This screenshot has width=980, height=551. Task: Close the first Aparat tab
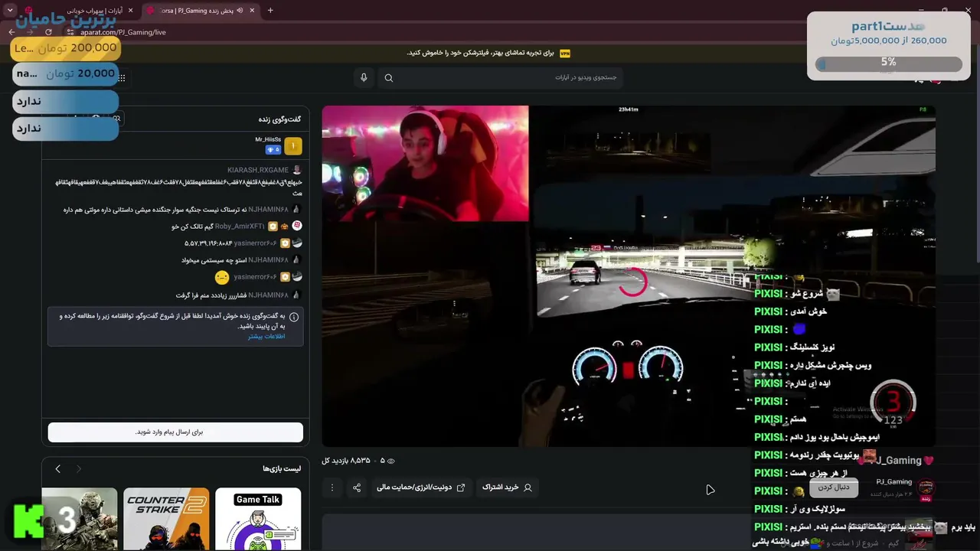pos(130,11)
